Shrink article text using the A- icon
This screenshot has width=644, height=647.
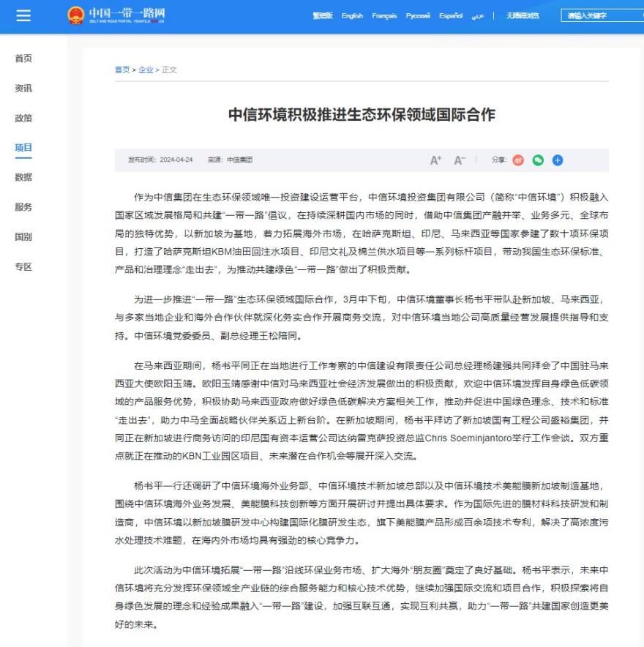tap(458, 158)
